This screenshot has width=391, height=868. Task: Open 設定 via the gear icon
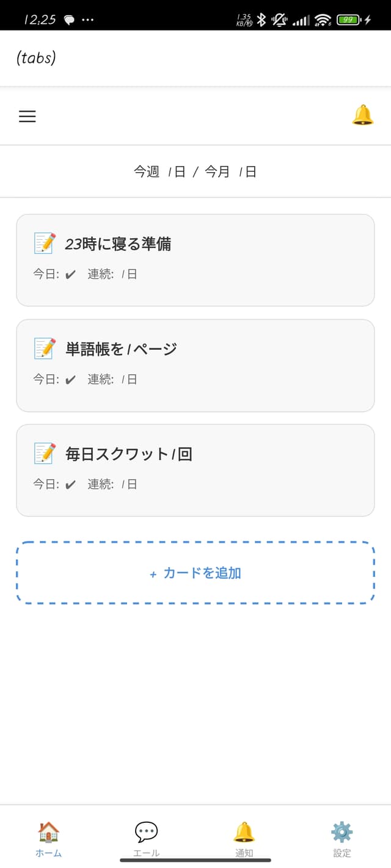pos(342,831)
